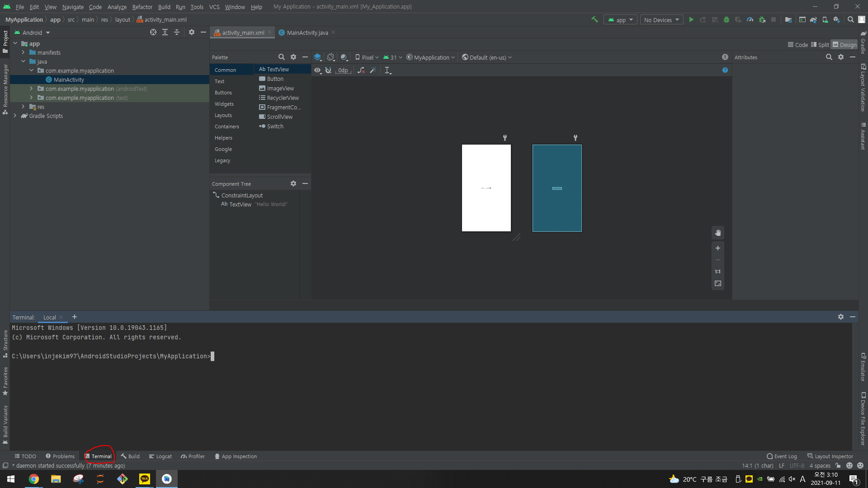Click the Debug app bug icon
Screen dimensions: 868x488
click(726, 20)
